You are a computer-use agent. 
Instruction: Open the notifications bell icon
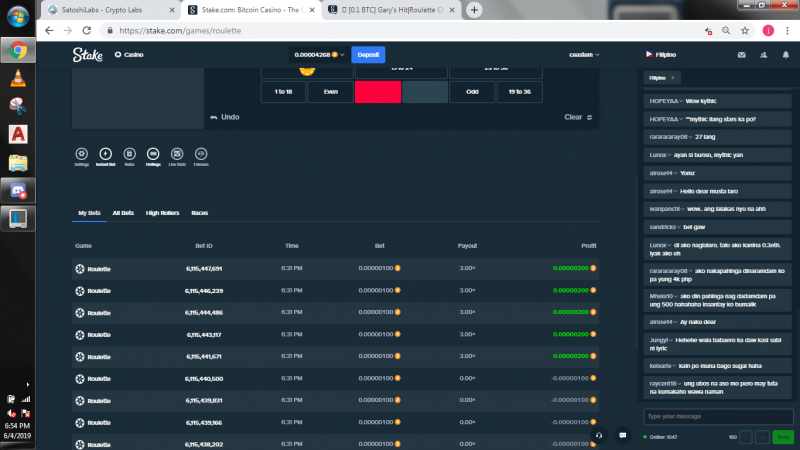[786, 55]
